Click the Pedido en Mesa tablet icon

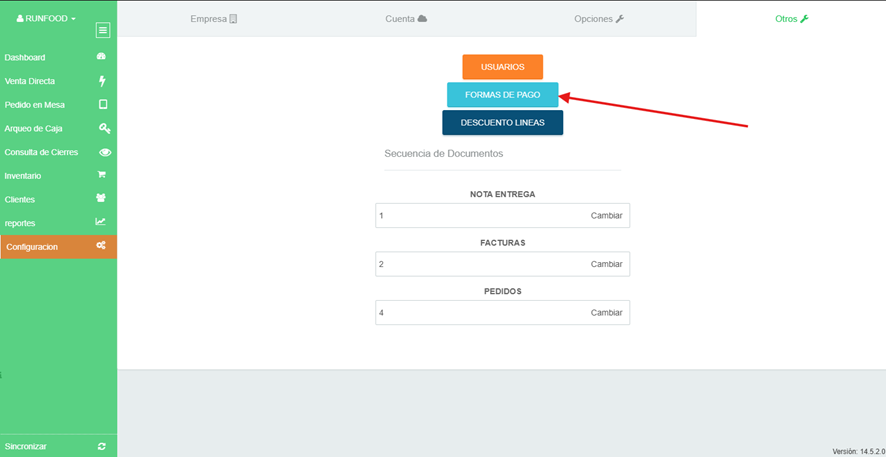(103, 105)
